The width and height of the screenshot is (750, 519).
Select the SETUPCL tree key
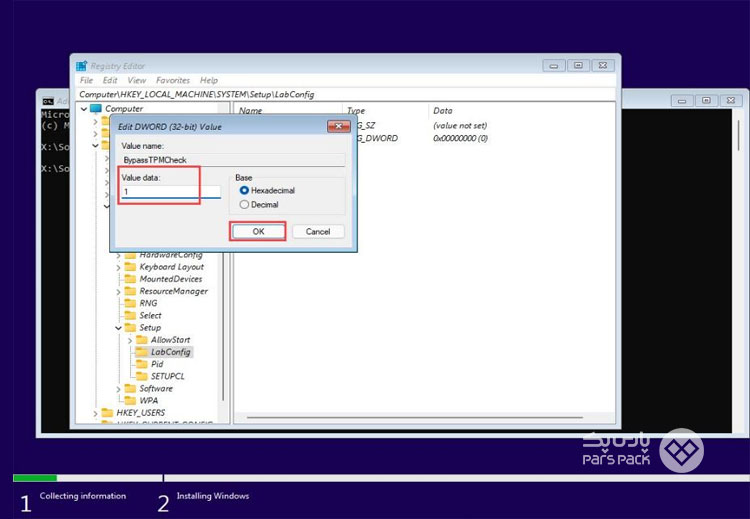(167, 376)
